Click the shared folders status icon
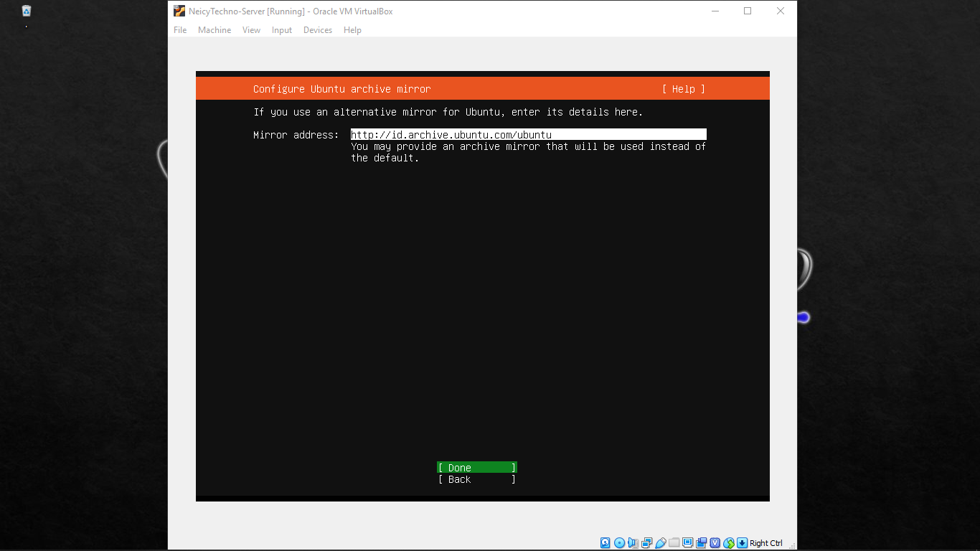 click(x=674, y=543)
